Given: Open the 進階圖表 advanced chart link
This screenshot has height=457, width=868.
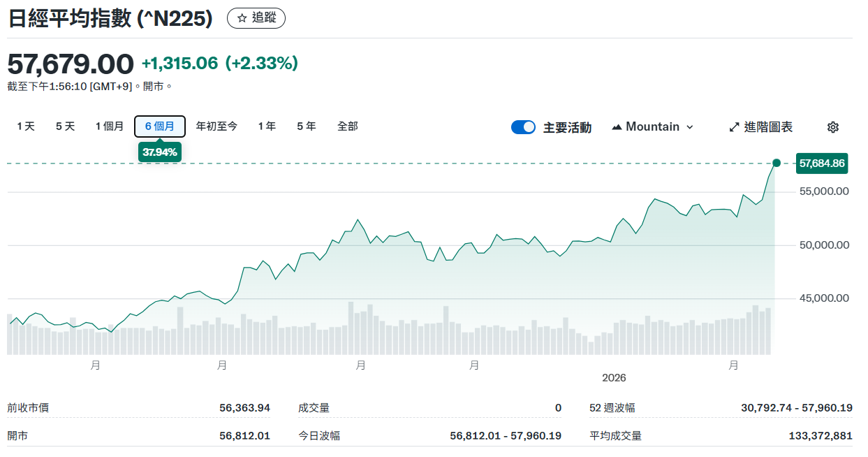Looking at the screenshot, I should pyautogui.click(x=761, y=127).
